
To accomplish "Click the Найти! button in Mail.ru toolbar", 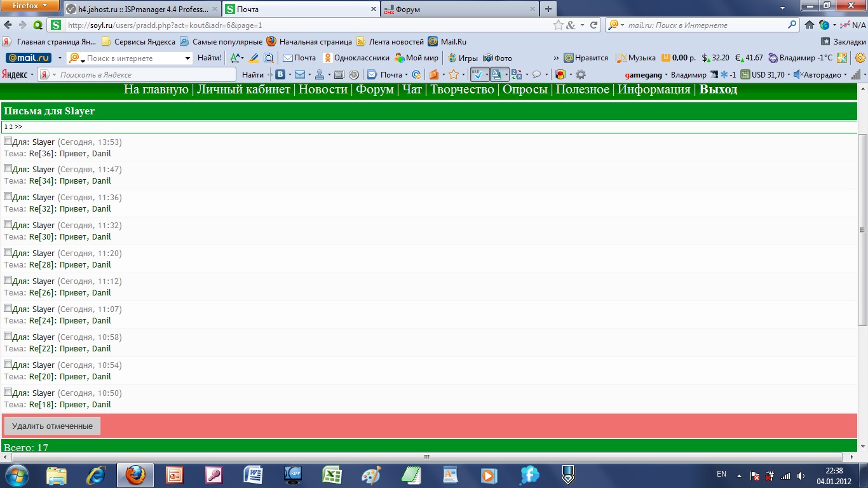I will pos(210,58).
